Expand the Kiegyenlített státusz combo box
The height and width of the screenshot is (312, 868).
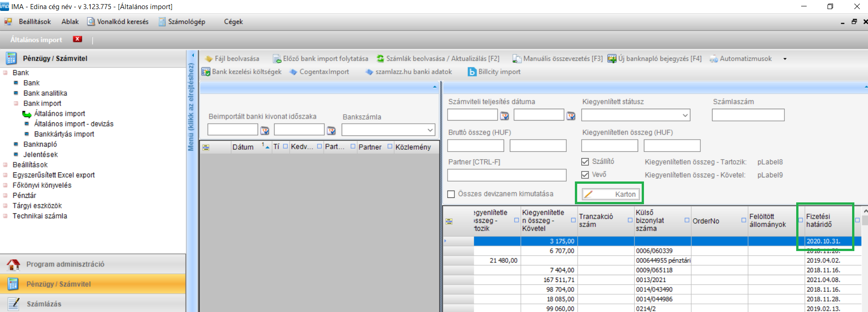click(x=685, y=116)
